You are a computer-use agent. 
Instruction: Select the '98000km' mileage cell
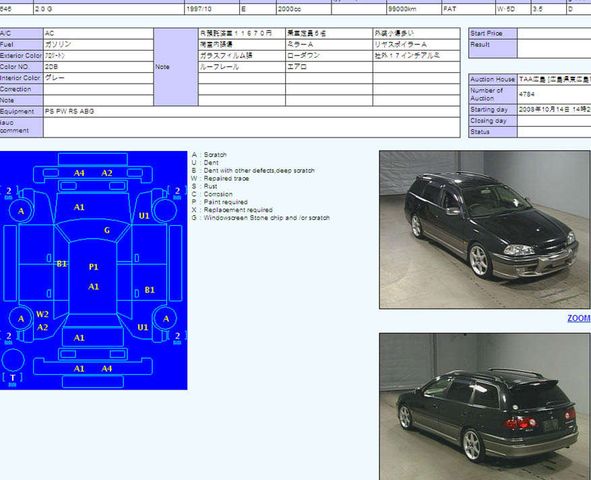tap(414, 9)
